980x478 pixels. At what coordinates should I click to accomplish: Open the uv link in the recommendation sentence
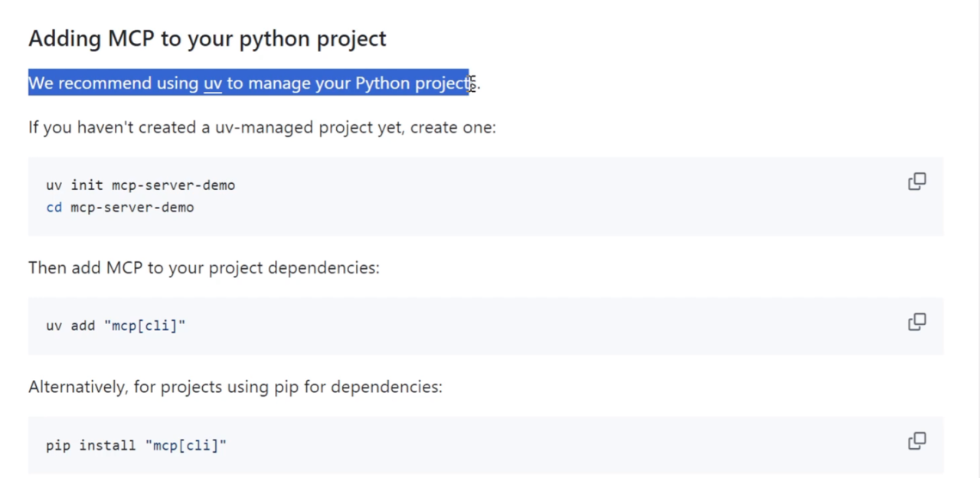212,83
